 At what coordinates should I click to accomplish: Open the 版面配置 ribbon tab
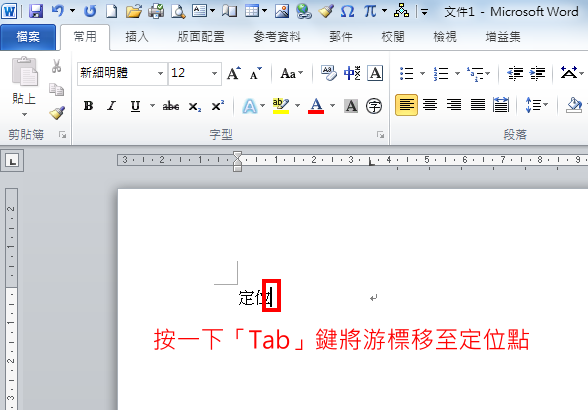(201, 37)
